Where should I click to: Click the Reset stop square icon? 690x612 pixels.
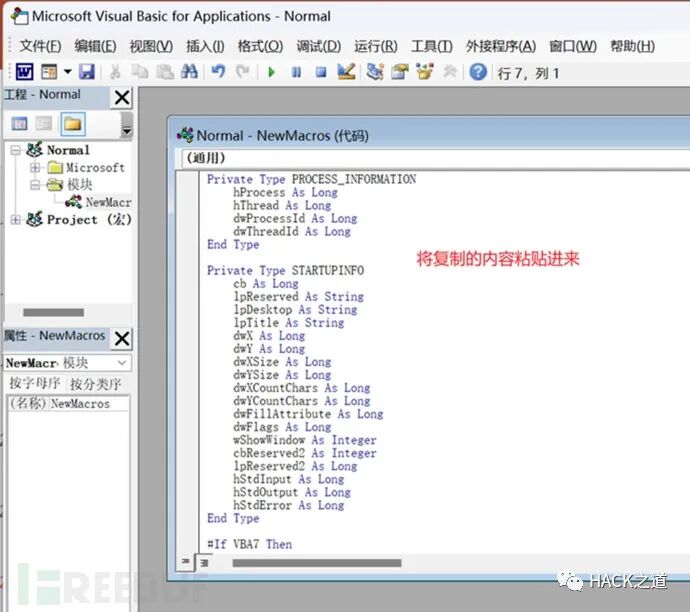321,72
